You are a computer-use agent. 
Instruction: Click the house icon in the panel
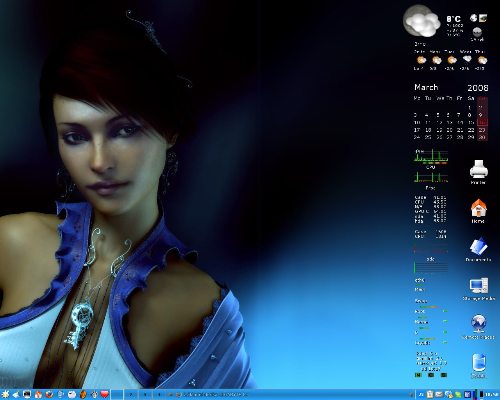coord(38,395)
